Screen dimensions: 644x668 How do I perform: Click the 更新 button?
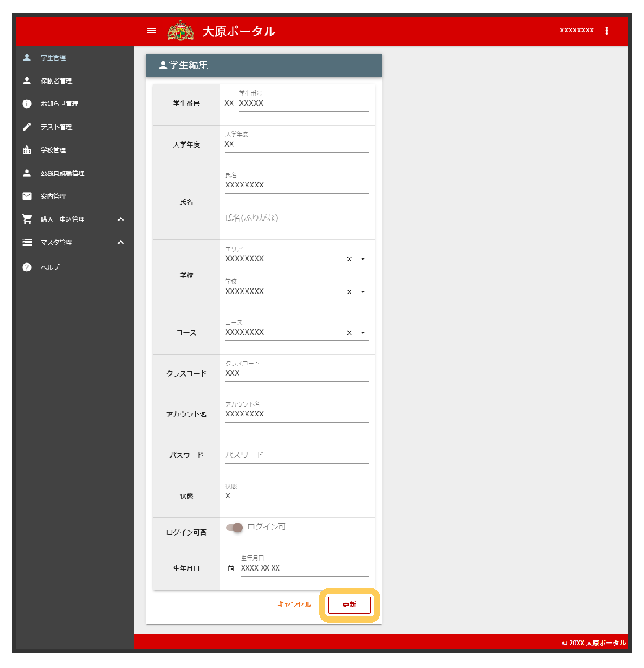[349, 605]
